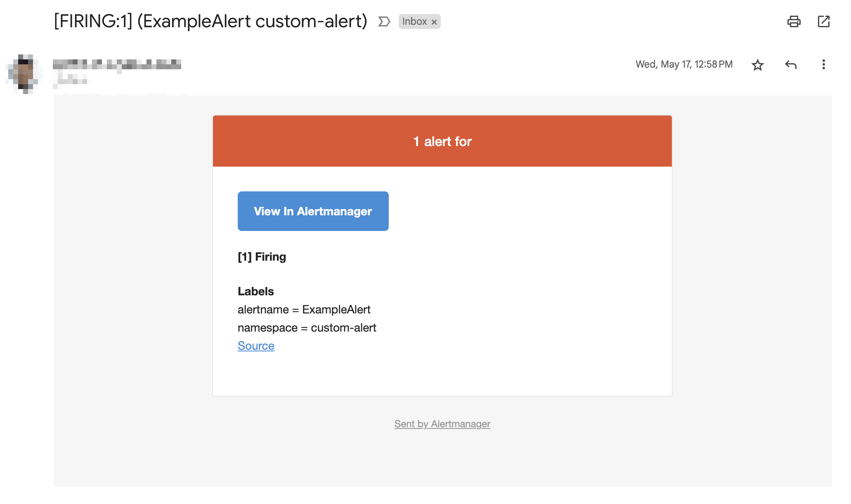Screen dimensions: 851x504
Task: Print this alert email
Action: click(x=794, y=21)
